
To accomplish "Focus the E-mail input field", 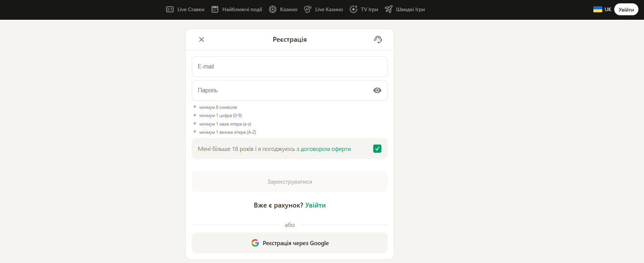I will pos(290,67).
